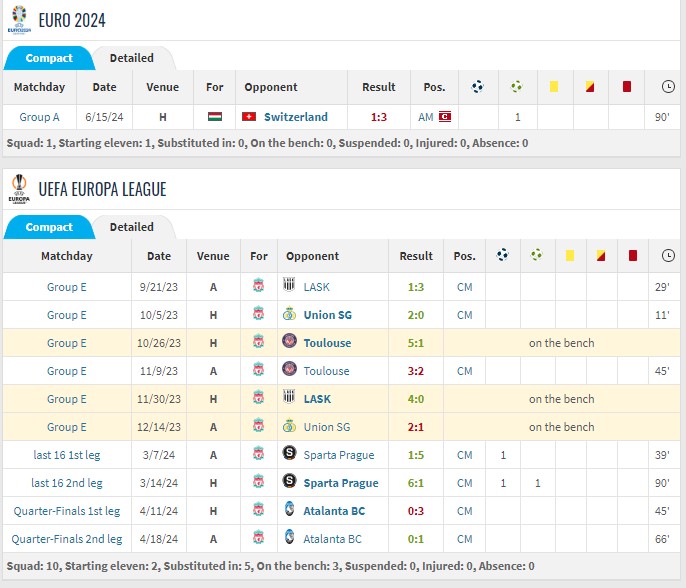Click the second yellow card icon in Euro 2024 header
This screenshot has width=686, height=588.
pos(590,87)
